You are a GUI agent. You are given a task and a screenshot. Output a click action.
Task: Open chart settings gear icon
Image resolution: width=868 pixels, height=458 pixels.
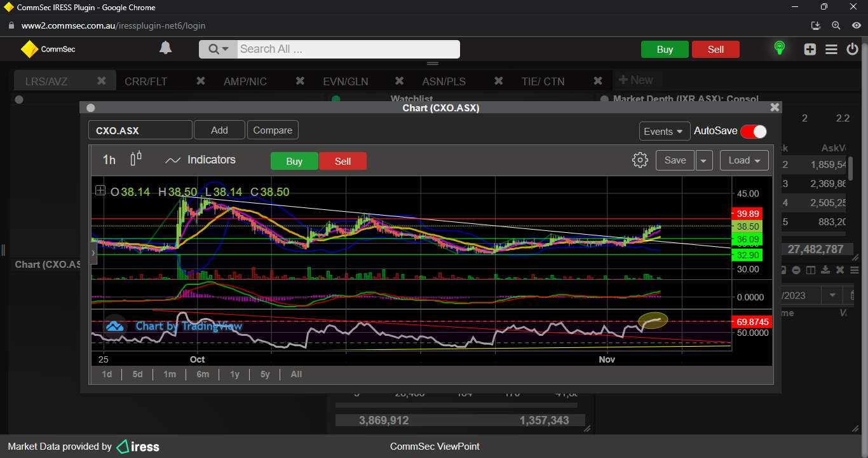[640, 160]
